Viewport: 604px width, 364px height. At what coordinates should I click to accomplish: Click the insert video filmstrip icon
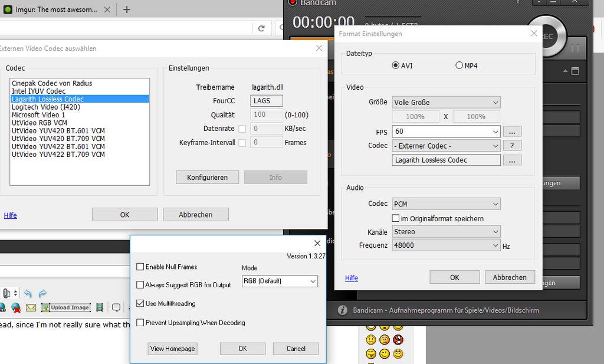(x=100, y=307)
